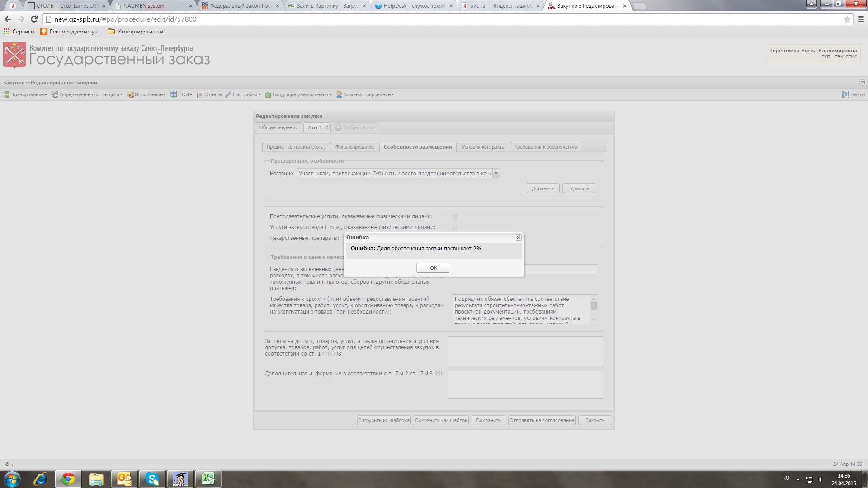868x488 pixels.
Task: Open the Условия контракта tab
Action: [483, 147]
